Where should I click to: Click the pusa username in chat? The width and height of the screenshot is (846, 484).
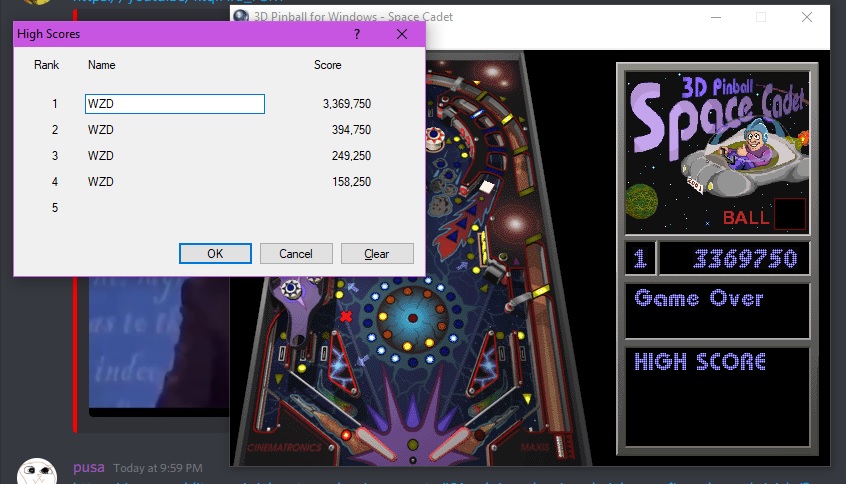(88, 468)
